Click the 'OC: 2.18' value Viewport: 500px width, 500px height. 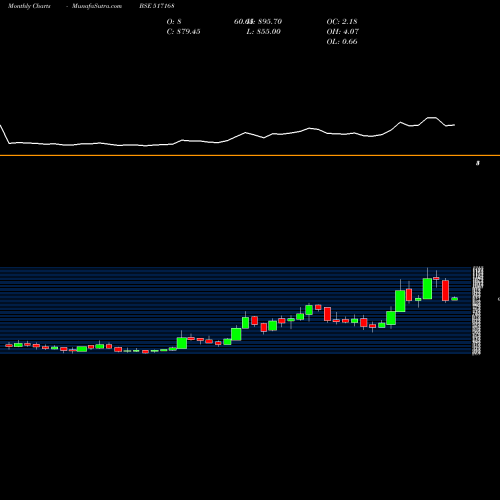tap(342, 22)
